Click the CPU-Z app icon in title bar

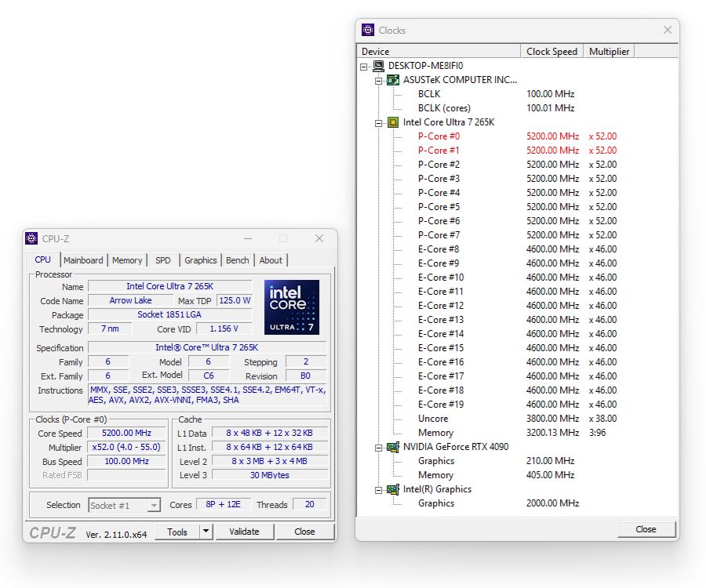coord(31,238)
